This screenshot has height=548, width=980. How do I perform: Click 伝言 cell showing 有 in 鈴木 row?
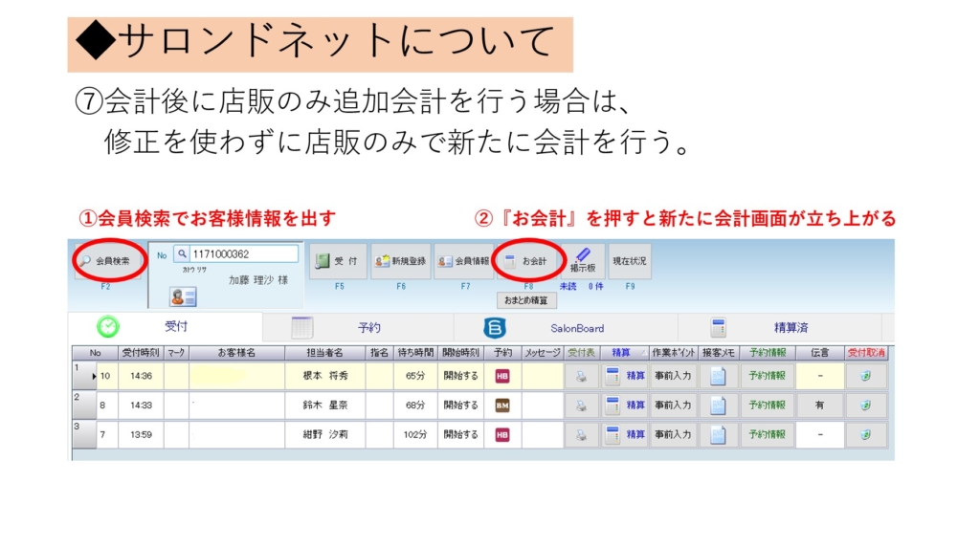(x=819, y=406)
